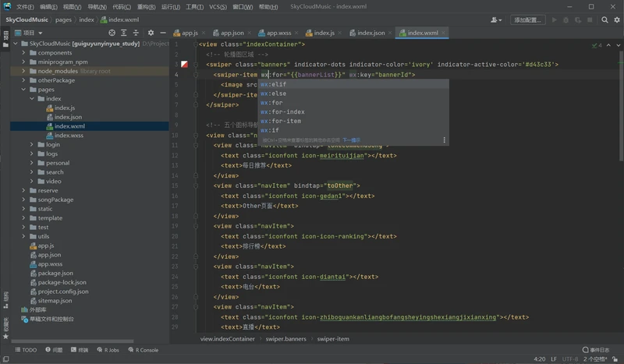The image size is (624, 364).
Task: Click the next tip link in popup
Action: (x=352, y=140)
